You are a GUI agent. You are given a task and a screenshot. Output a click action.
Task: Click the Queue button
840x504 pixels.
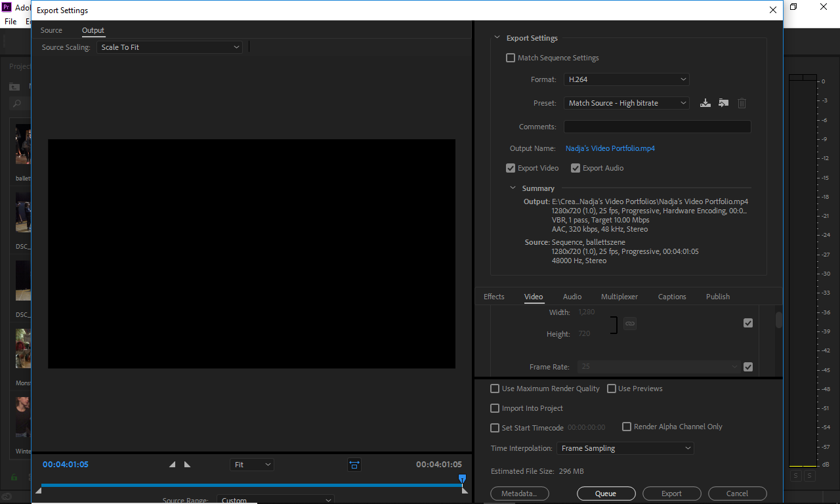coord(606,493)
